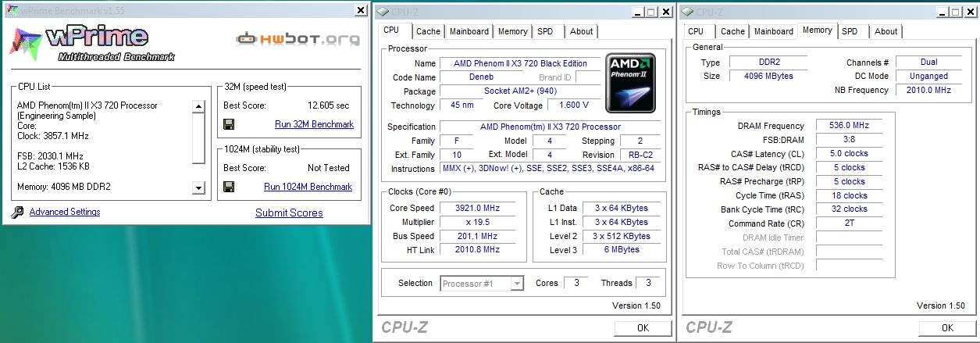
Task: Click the Level 3 cache value 6 MBytes
Action: click(x=622, y=250)
